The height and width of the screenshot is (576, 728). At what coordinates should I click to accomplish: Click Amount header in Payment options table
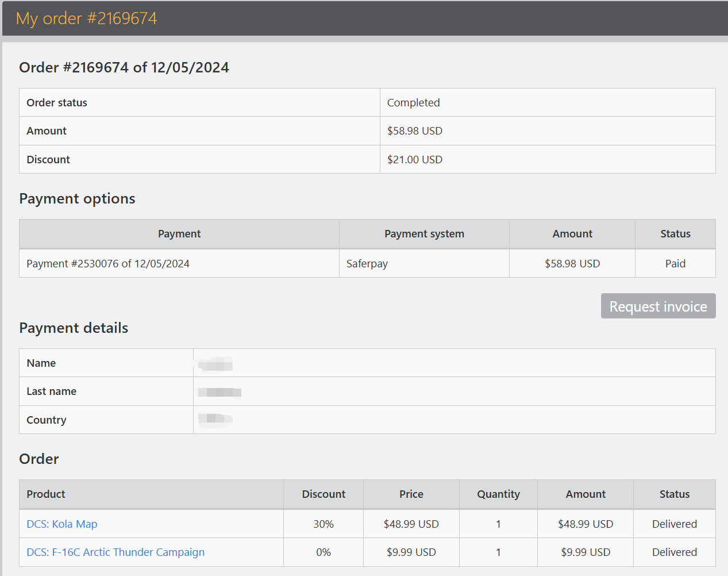(x=572, y=234)
